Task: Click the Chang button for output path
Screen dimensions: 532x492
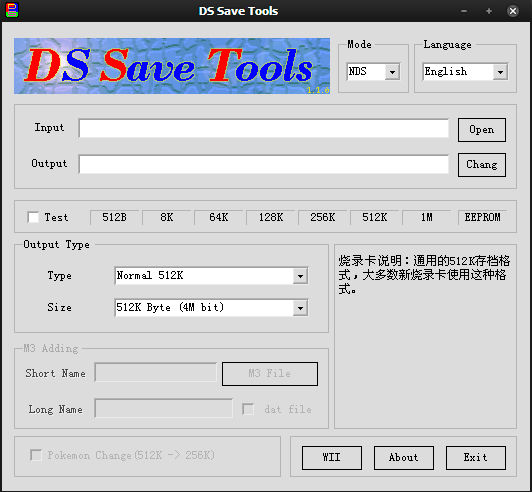Action: 482,165
